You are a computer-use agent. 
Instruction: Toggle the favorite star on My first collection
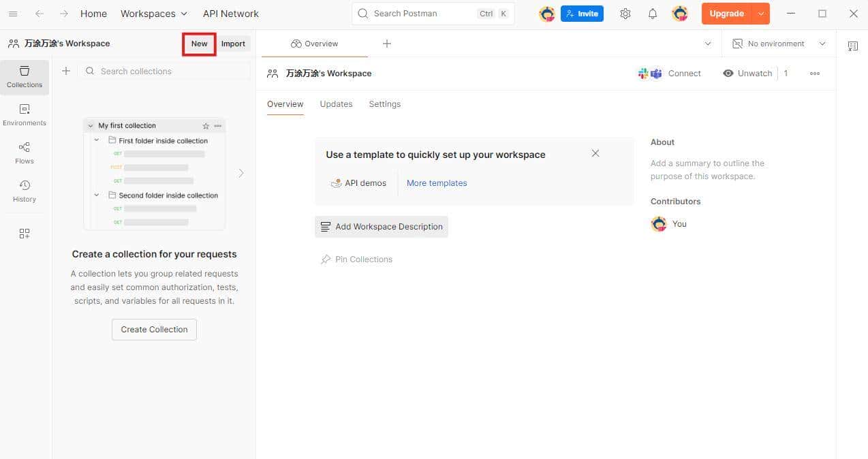click(206, 125)
